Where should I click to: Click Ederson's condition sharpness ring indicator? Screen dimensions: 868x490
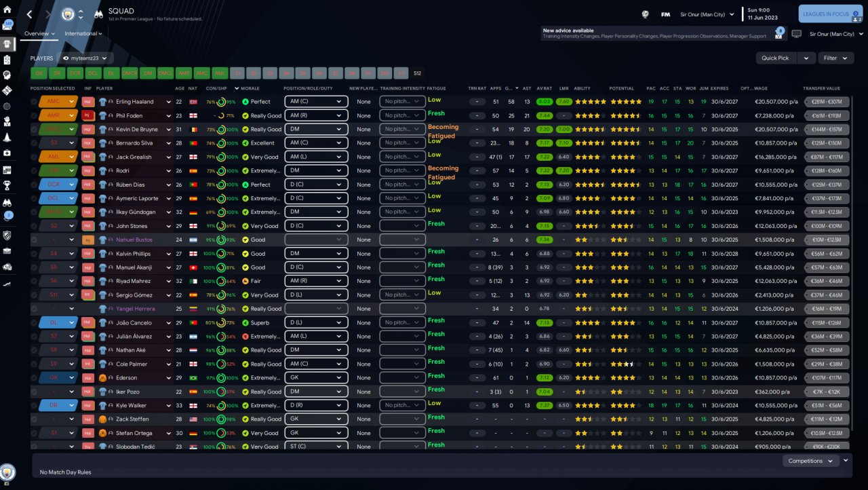222,378
